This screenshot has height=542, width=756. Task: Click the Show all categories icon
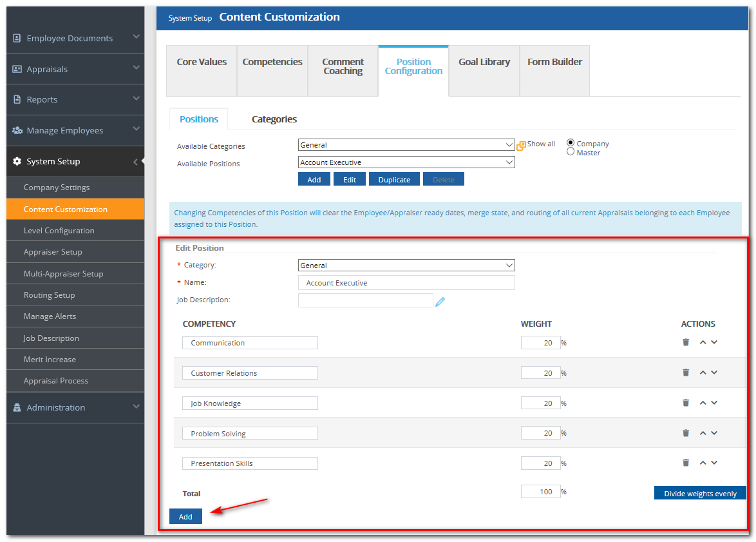pyautogui.click(x=522, y=145)
